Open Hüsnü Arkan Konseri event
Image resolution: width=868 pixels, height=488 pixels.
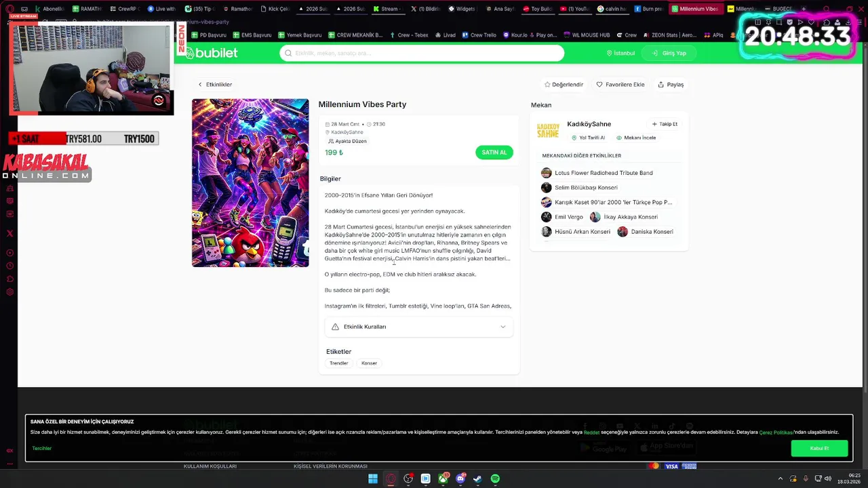pyautogui.click(x=576, y=232)
